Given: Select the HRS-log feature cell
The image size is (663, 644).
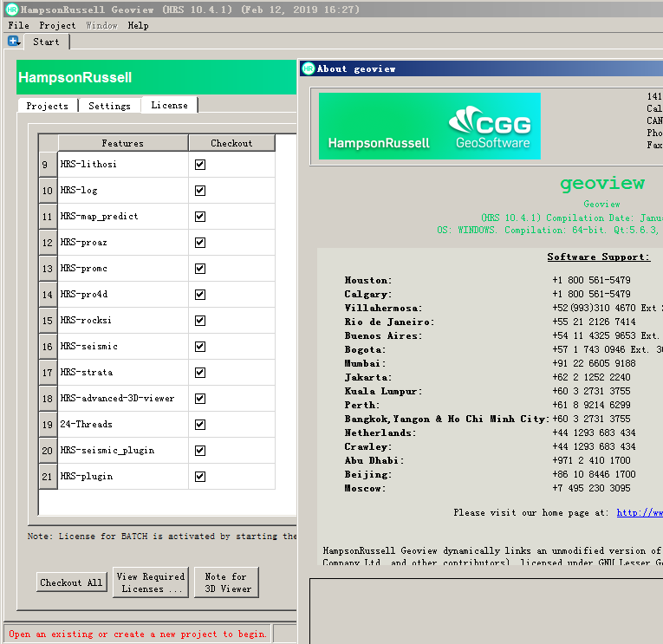Looking at the screenshot, I should click(x=122, y=191).
